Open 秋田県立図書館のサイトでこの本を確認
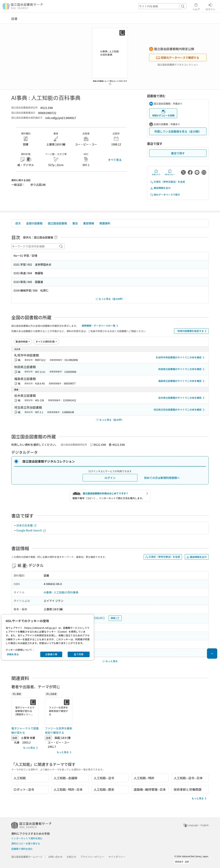Viewport: 220px width, 868px height. pyautogui.click(x=181, y=369)
